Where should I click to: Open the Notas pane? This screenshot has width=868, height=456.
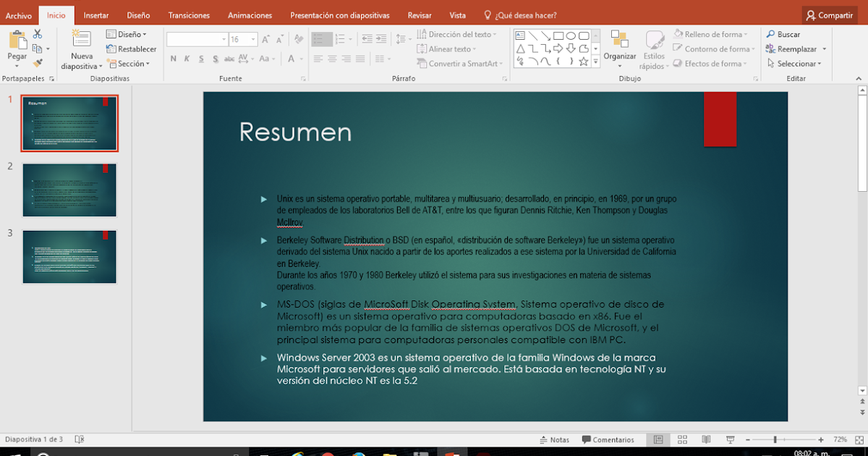[555, 439]
